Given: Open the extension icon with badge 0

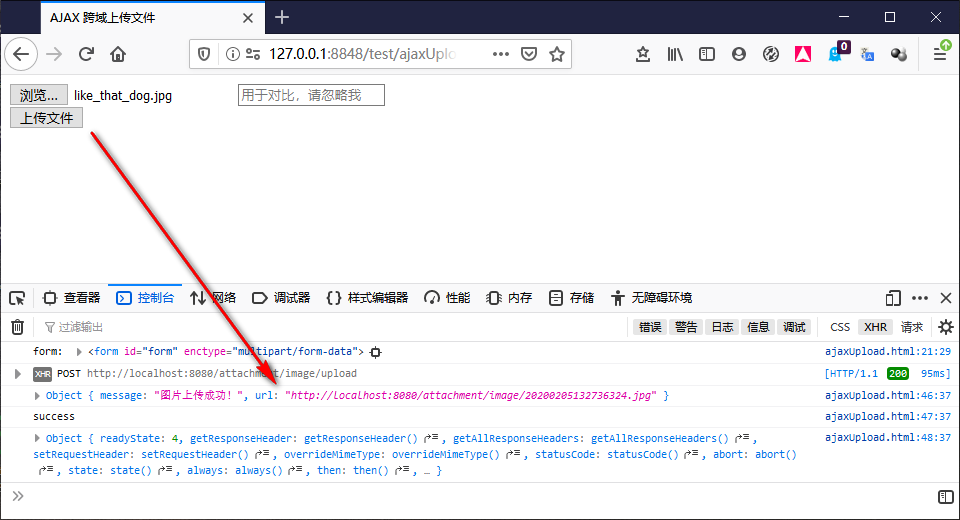Looking at the screenshot, I should [837, 53].
